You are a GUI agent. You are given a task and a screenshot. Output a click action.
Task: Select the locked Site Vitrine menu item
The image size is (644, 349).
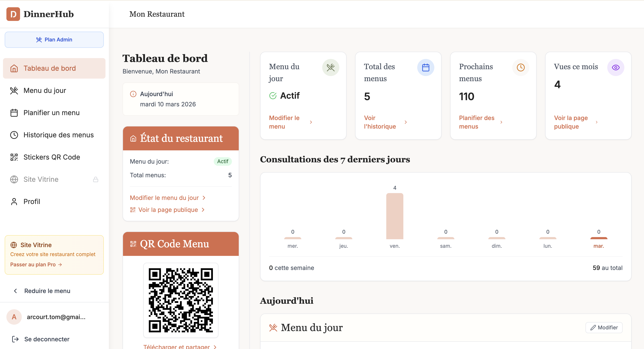tap(54, 179)
